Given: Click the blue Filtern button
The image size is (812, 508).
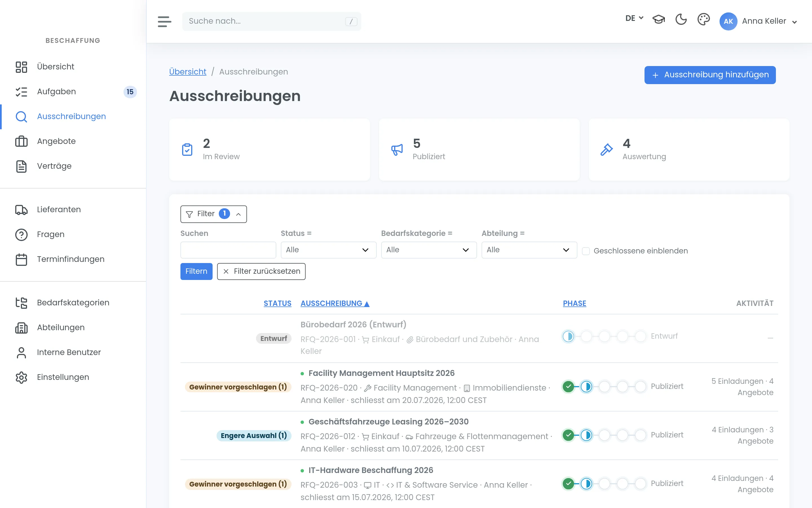Looking at the screenshot, I should (196, 271).
